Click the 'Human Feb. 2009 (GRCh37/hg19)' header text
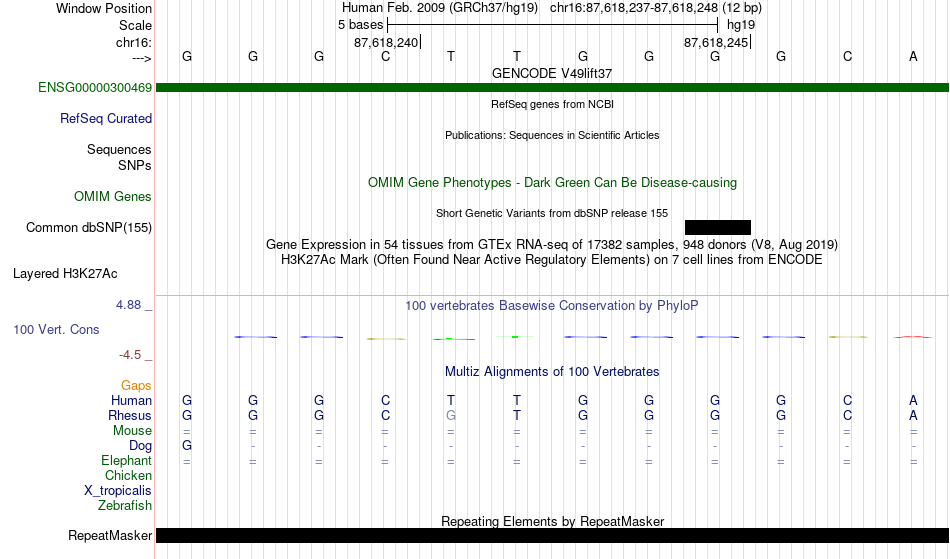The height and width of the screenshot is (559, 950). [x=440, y=8]
